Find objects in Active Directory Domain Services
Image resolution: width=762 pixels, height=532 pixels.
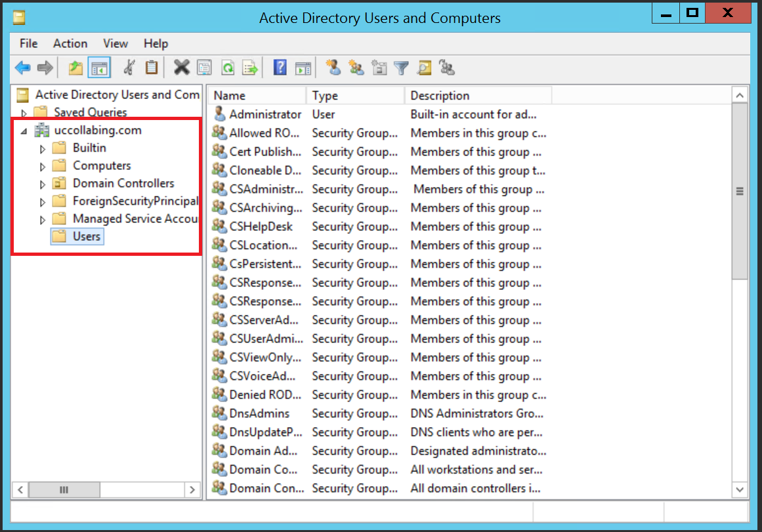424,68
